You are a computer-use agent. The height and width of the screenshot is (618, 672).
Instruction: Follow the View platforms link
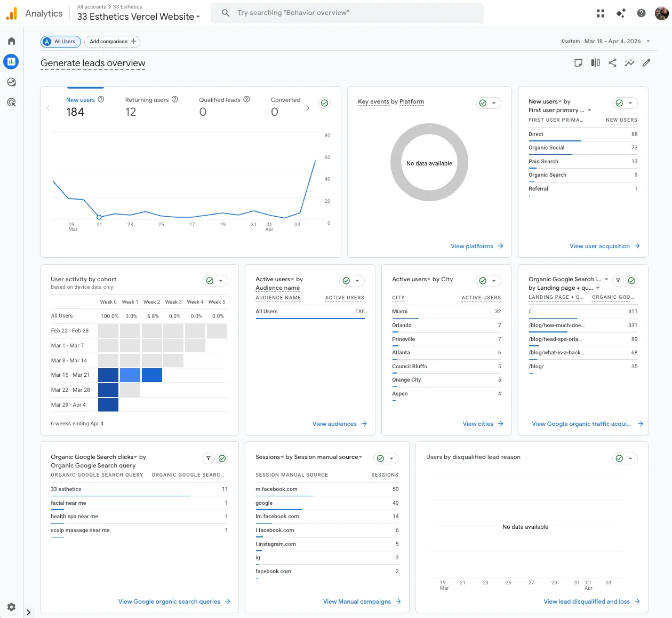(473, 246)
